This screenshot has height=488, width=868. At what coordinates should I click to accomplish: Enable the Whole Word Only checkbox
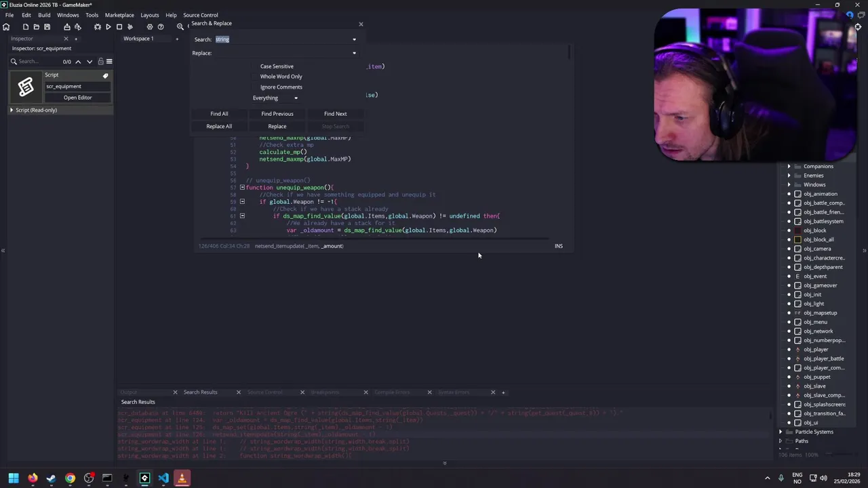point(256,77)
